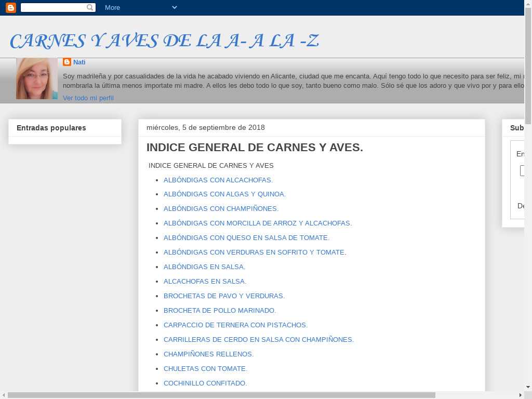Open recipe COCHINILLO CONFITADO

(x=205, y=383)
